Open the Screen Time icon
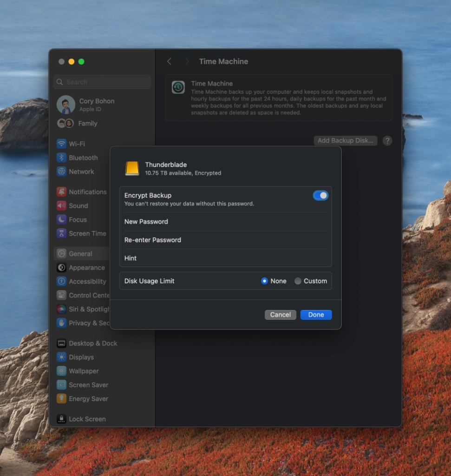451x476 pixels. point(61,233)
